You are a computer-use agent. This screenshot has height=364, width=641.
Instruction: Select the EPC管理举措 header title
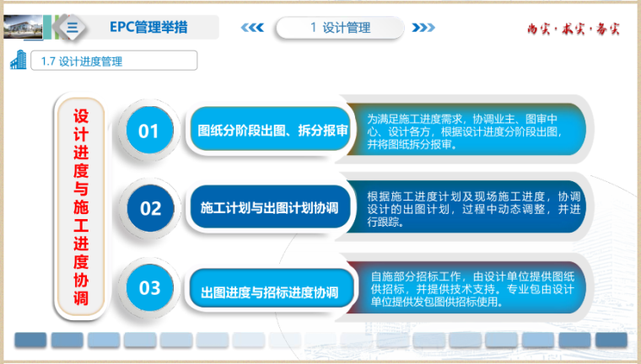point(149,27)
